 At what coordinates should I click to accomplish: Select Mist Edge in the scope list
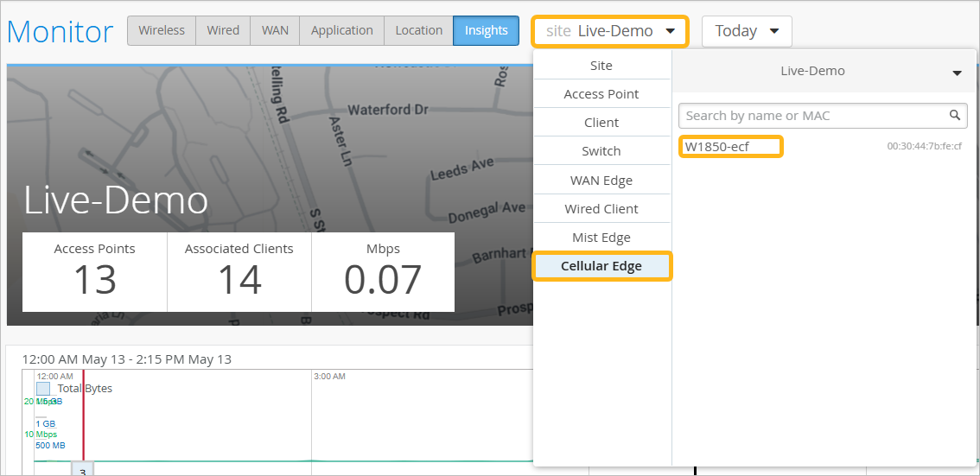click(x=601, y=238)
